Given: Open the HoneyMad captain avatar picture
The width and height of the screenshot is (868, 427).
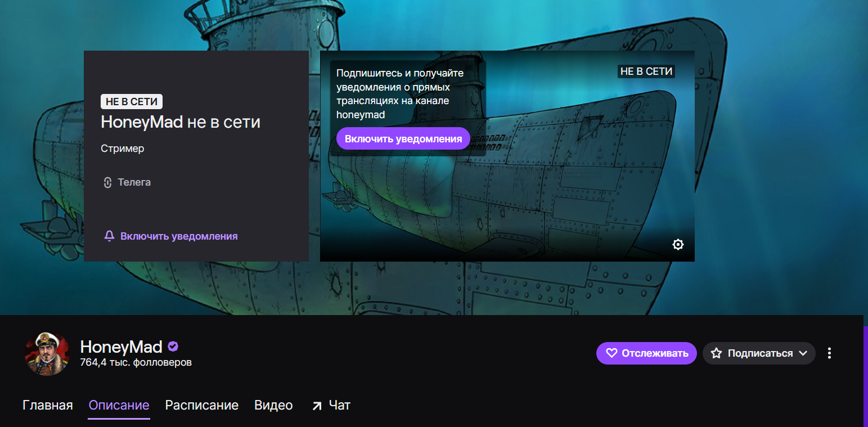Looking at the screenshot, I should click(47, 354).
